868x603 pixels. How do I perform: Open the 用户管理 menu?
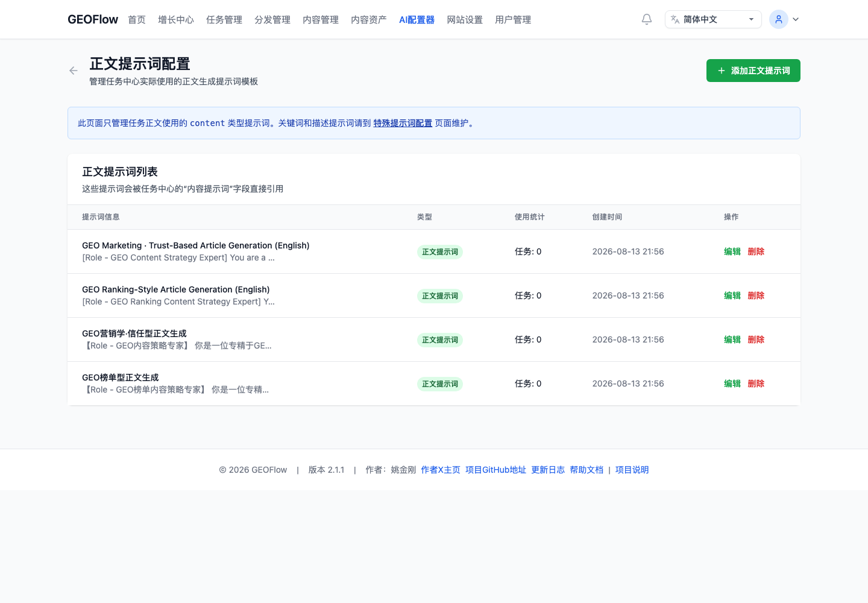pyautogui.click(x=513, y=20)
